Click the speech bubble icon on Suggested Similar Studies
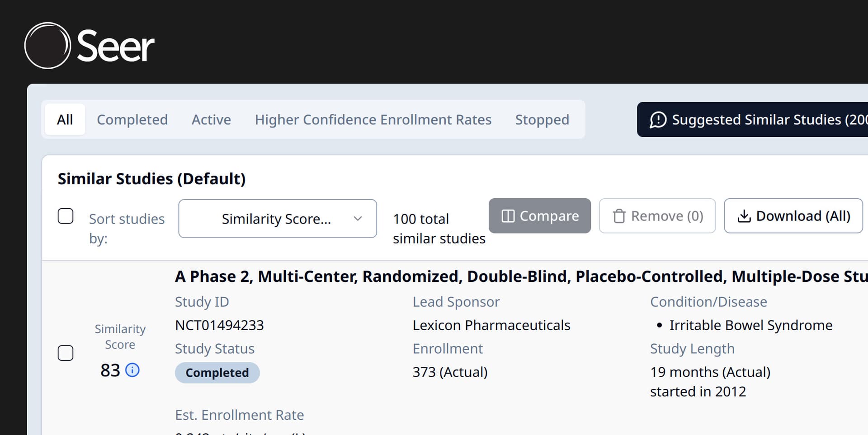 pos(658,119)
